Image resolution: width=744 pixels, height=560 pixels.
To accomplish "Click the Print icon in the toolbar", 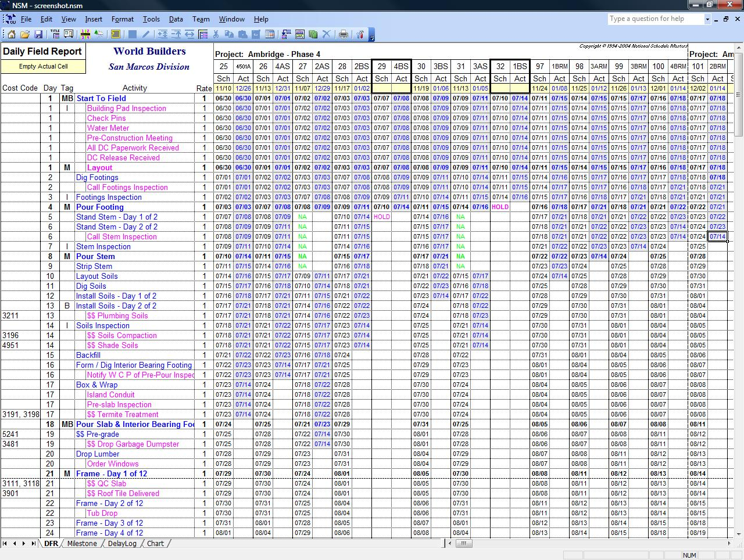I will coord(344,34).
